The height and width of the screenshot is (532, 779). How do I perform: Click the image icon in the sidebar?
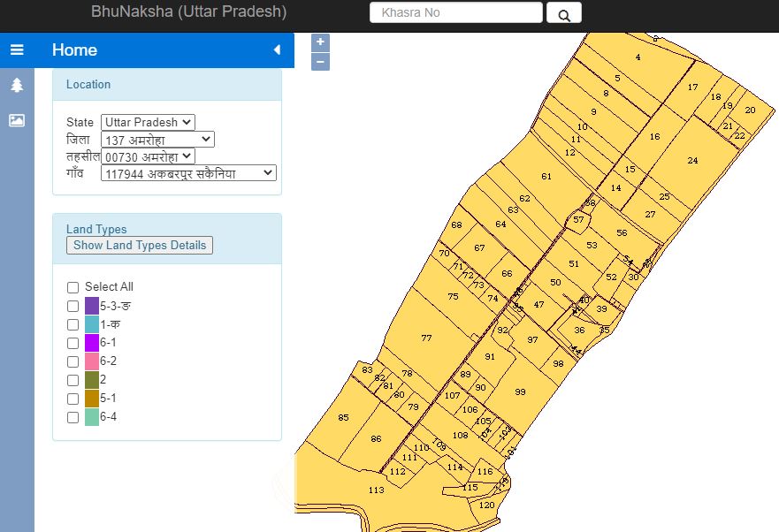point(16,119)
